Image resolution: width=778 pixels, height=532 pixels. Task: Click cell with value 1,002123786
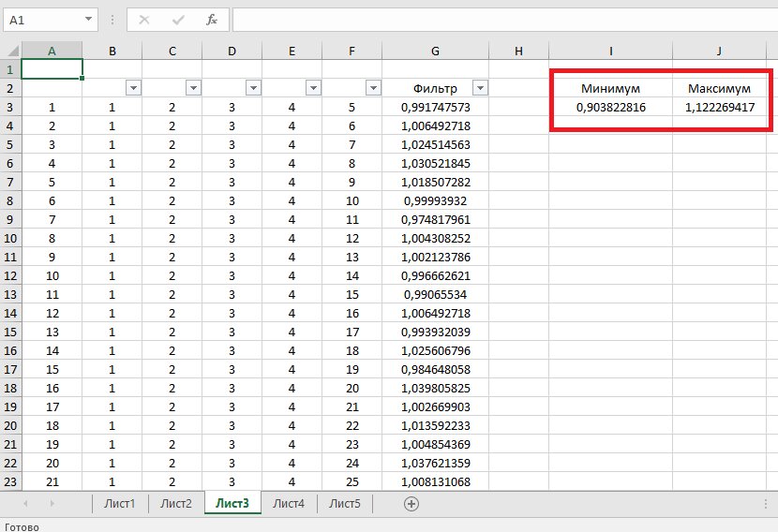(435, 257)
